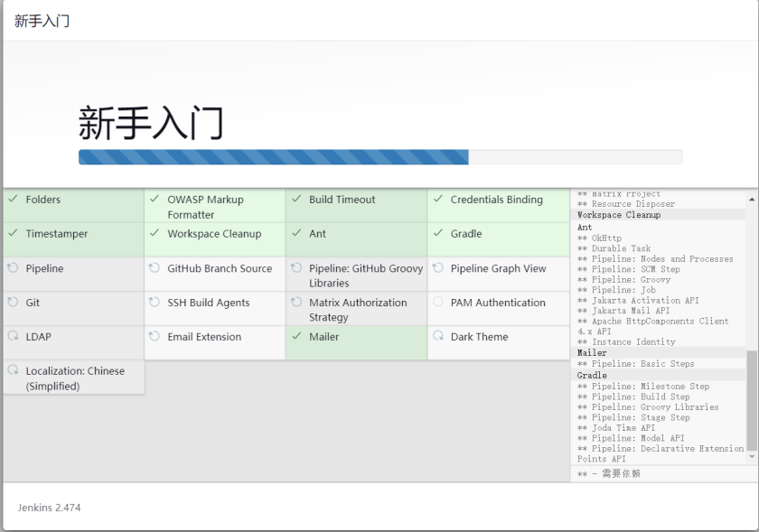Click '** Jakarta Activation API' log line
The width and height of the screenshot is (759, 532).
(x=638, y=300)
